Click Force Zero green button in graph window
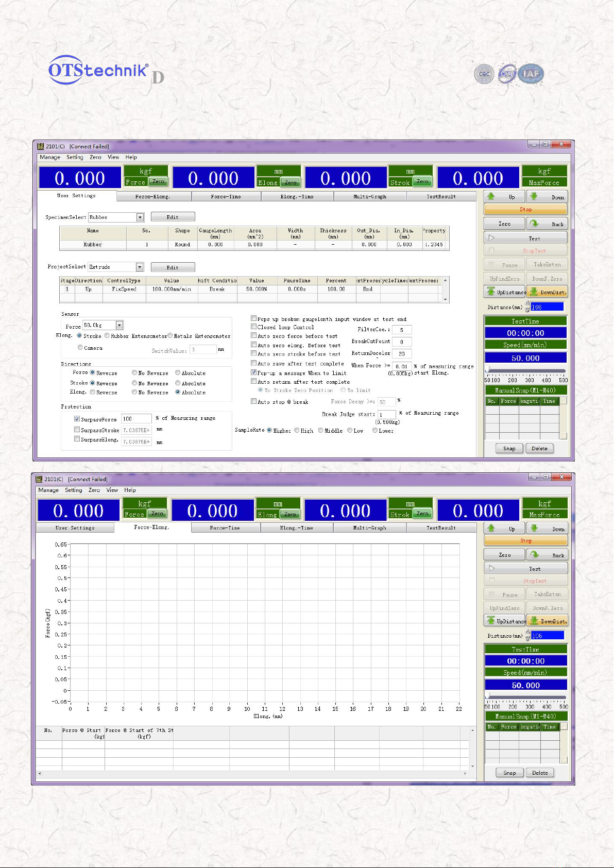The height and width of the screenshot is (868, 614). [157, 514]
